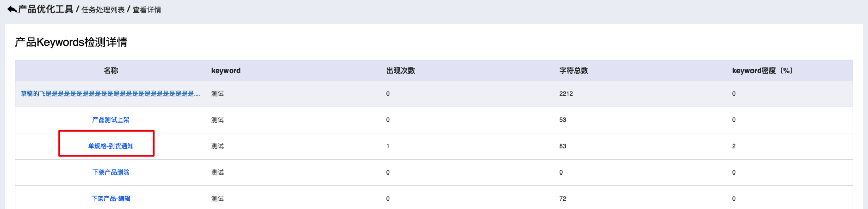Open the 草稿的飞是是是 product link
Screen dimensions: 868x209
(x=111, y=94)
